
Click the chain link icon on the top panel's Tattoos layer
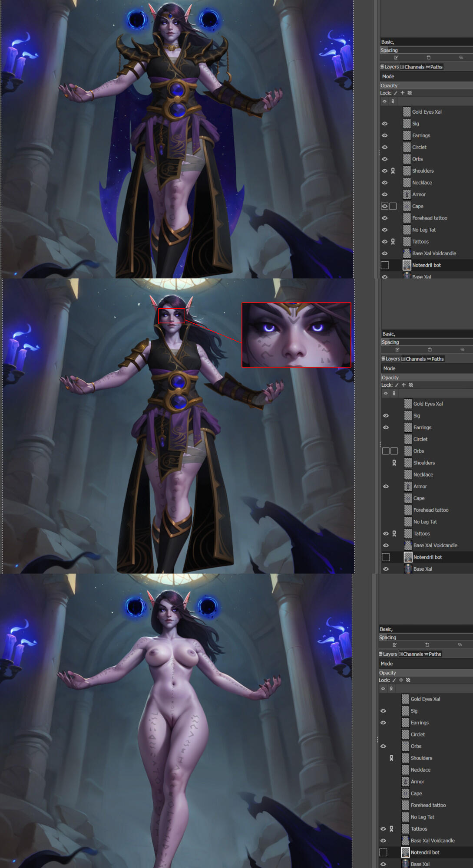(x=393, y=242)
